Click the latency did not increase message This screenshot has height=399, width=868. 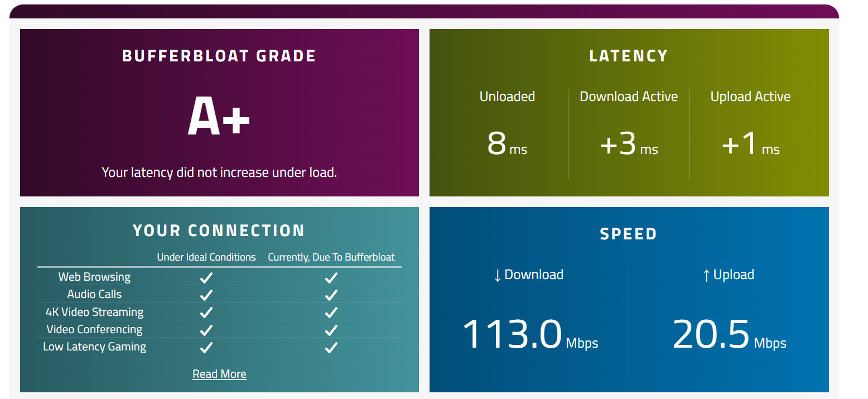219,172
